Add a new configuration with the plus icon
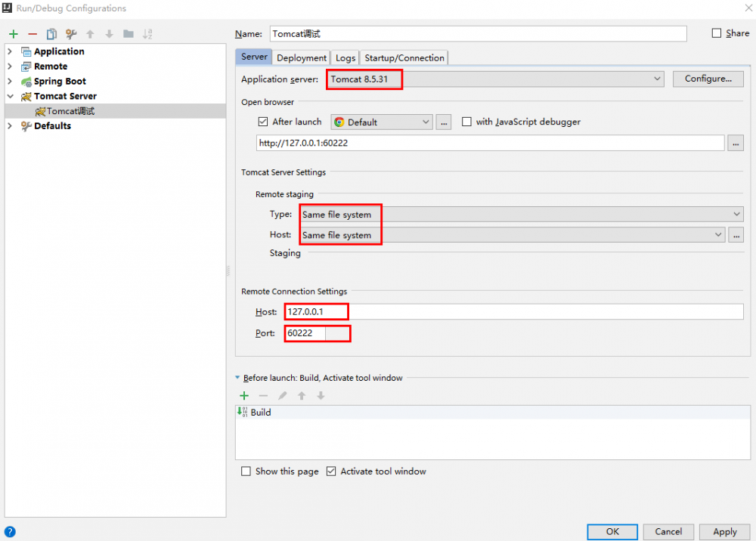The image size is (756, 541). 14,34
